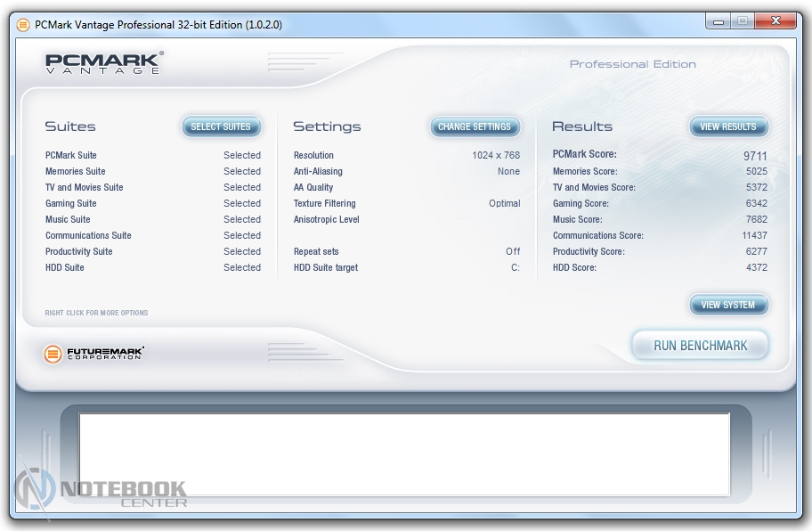
Task: Click the Futuremark Corporation logo icon
Action: tap(53, 354)
